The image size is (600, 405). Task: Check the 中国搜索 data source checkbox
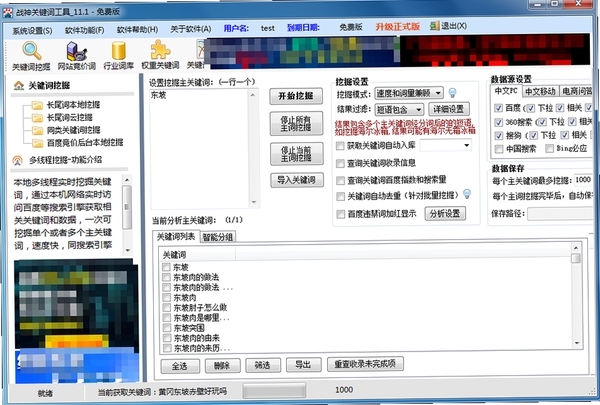tap(498, 149)
